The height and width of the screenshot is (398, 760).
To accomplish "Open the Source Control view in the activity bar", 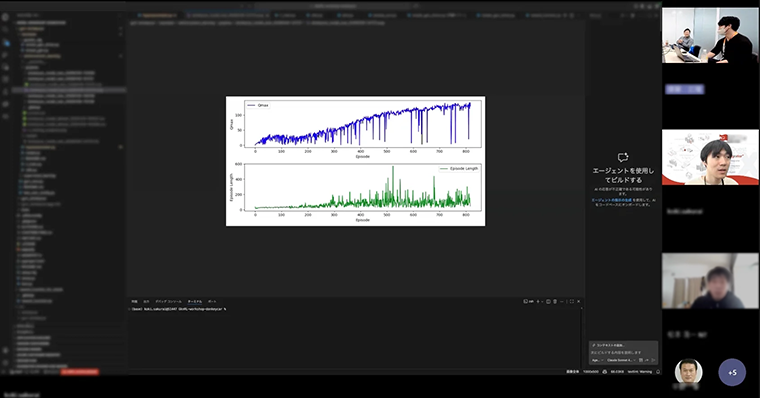I will [5, 43].
